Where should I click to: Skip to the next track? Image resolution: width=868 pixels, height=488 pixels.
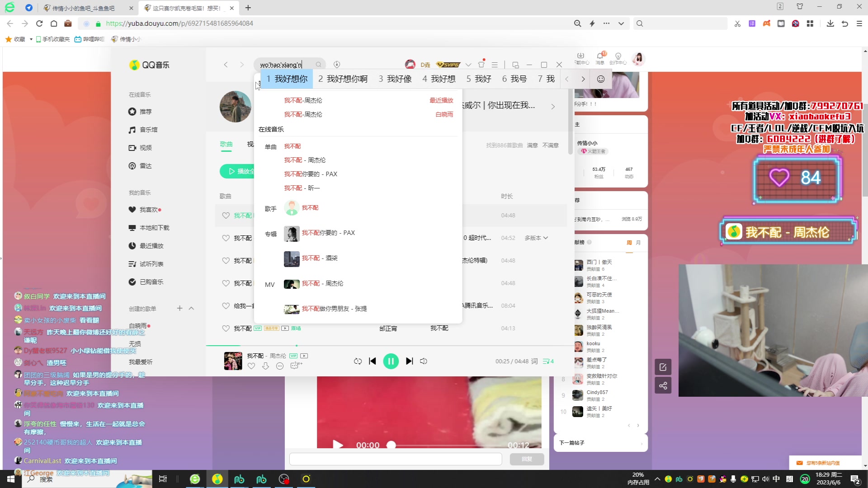point(409,361)
